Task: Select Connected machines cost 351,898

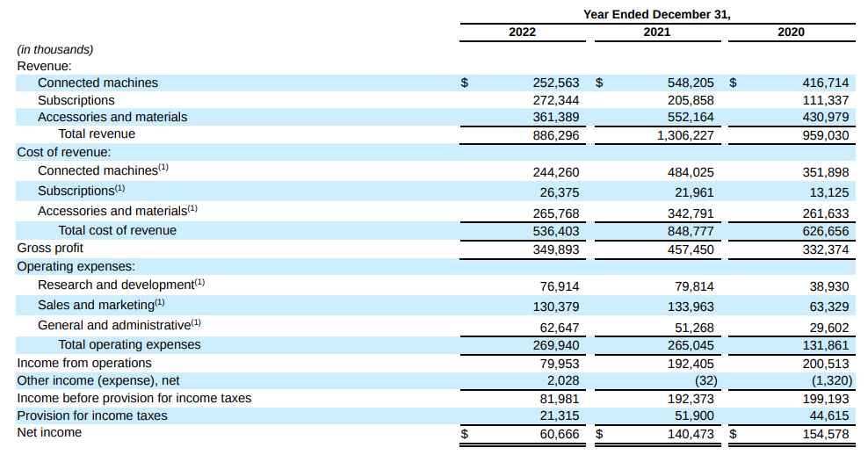Action: pyautogui.click(x=825, y=172)
